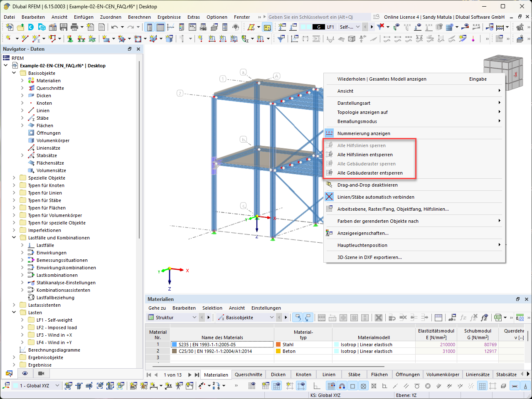Click the undo arrow icon

coord(114,27)
